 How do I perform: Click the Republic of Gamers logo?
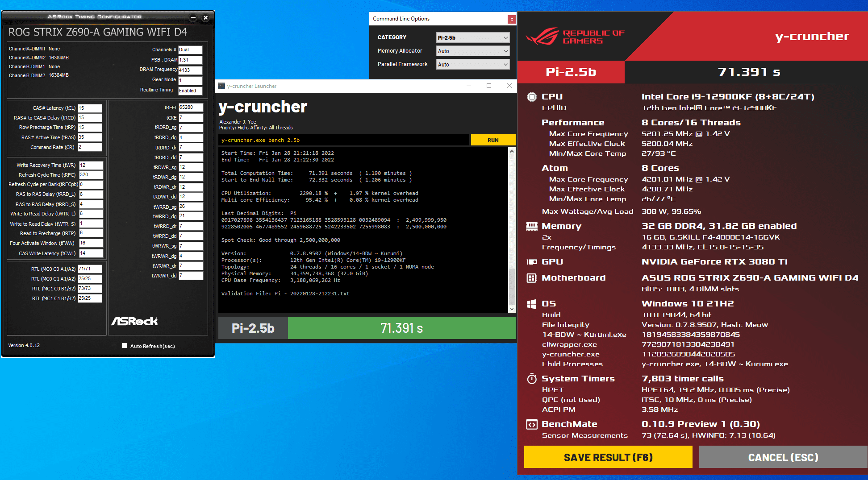pos(576,37)
